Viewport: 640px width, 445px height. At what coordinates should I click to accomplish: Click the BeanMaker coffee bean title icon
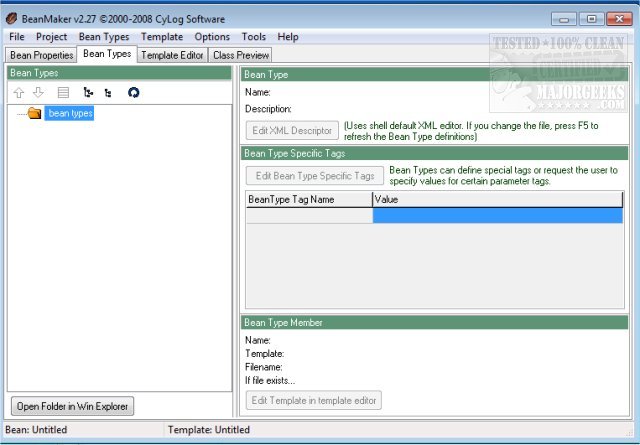click(x=11, y=19)
